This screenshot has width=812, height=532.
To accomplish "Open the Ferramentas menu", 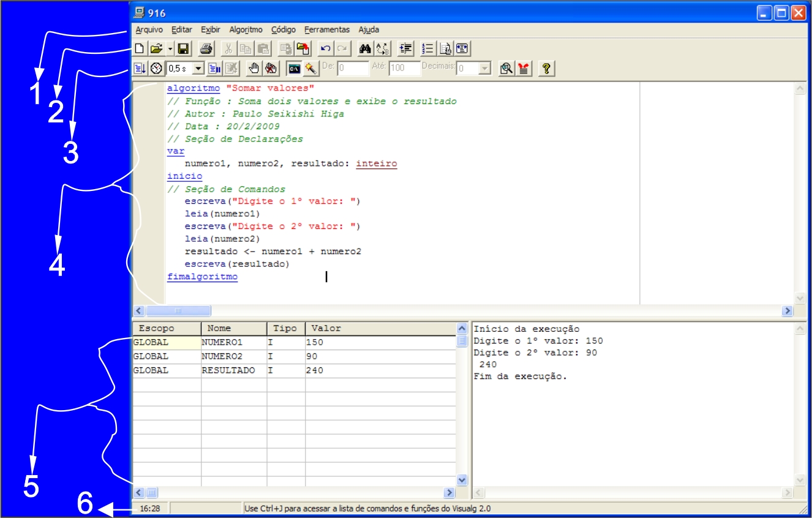I will pos(327,29).
